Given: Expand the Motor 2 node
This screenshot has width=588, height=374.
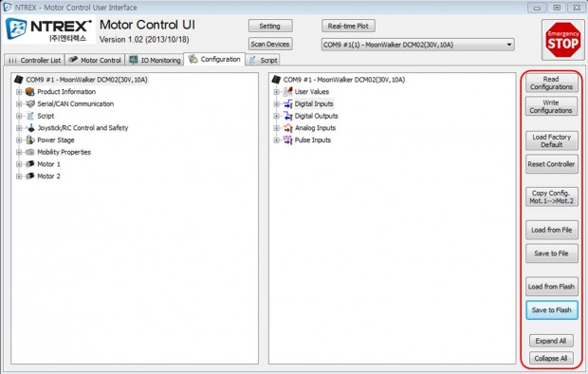Looking at the screenshot, I should [19, 177].
